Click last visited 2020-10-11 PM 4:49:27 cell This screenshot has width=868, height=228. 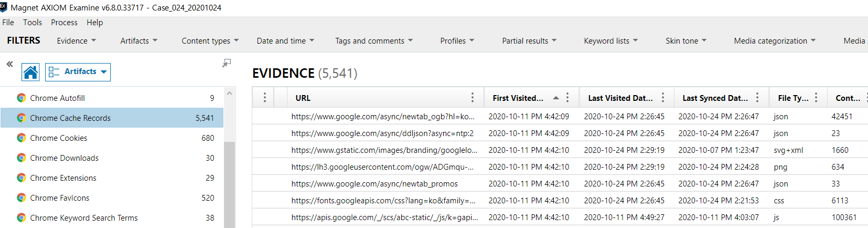(x=624, y=217)
